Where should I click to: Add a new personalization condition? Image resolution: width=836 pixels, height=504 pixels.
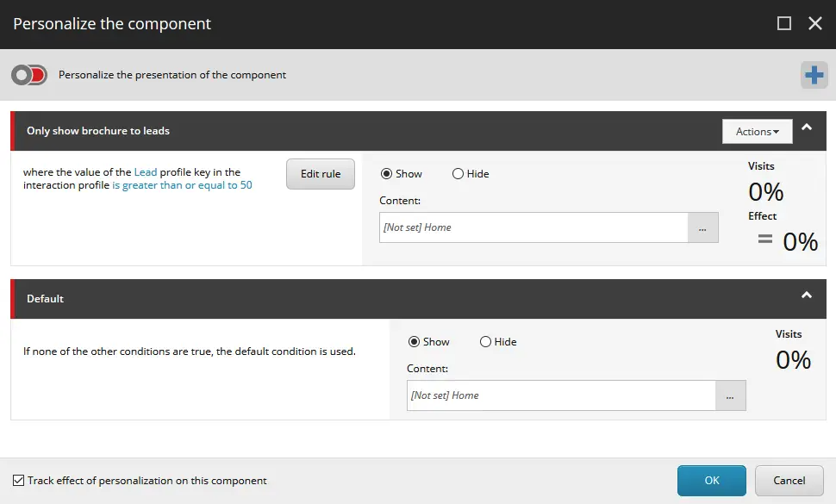pos(814,75)
